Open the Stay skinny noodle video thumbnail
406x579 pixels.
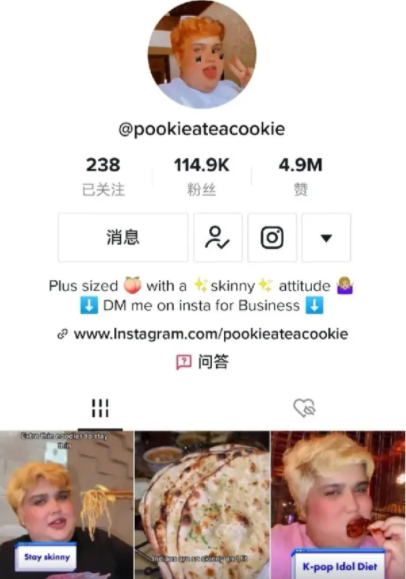point(66,505)
